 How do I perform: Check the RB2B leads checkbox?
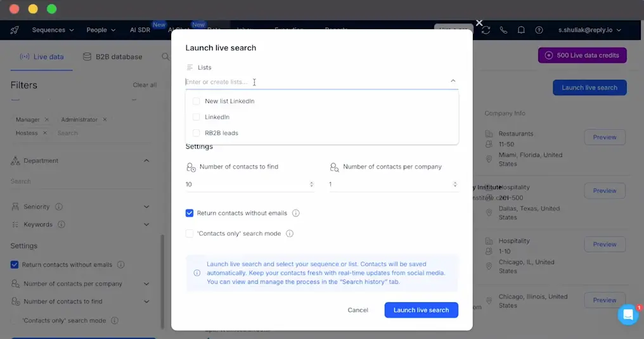(x=196, y=133)
